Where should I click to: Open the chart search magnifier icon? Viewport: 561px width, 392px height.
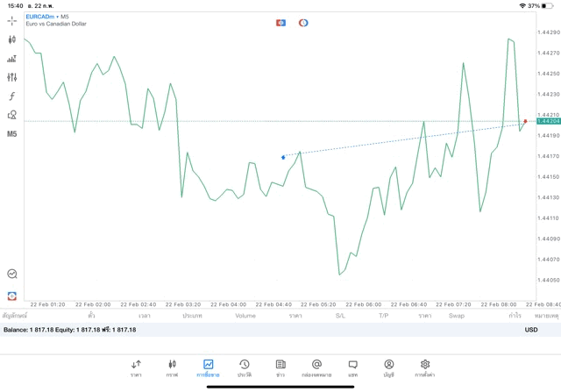pos(12,274)
